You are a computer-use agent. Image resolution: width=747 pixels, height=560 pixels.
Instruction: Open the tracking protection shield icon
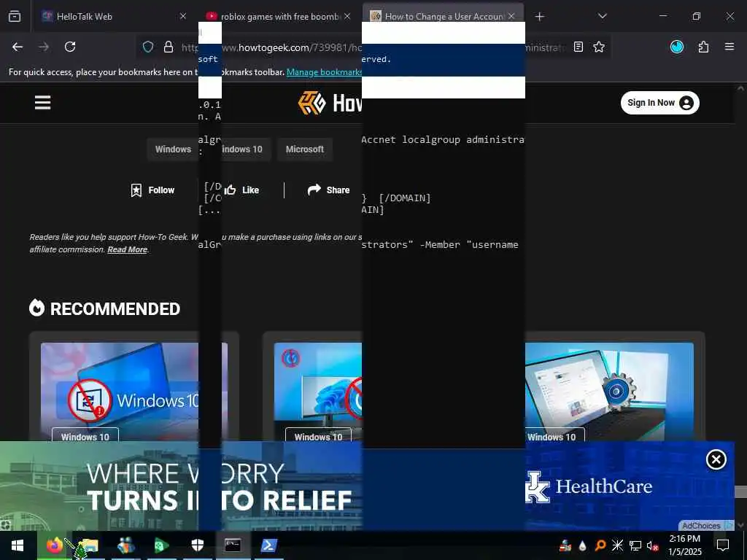pyautogui.click(x=148, y=47)
